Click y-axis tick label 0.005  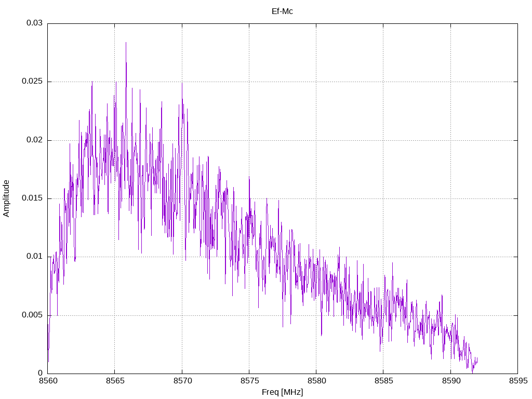32,315
